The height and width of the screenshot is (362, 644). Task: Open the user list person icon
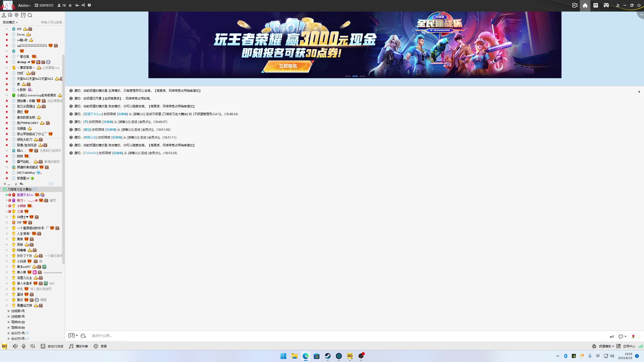[4, 15]
